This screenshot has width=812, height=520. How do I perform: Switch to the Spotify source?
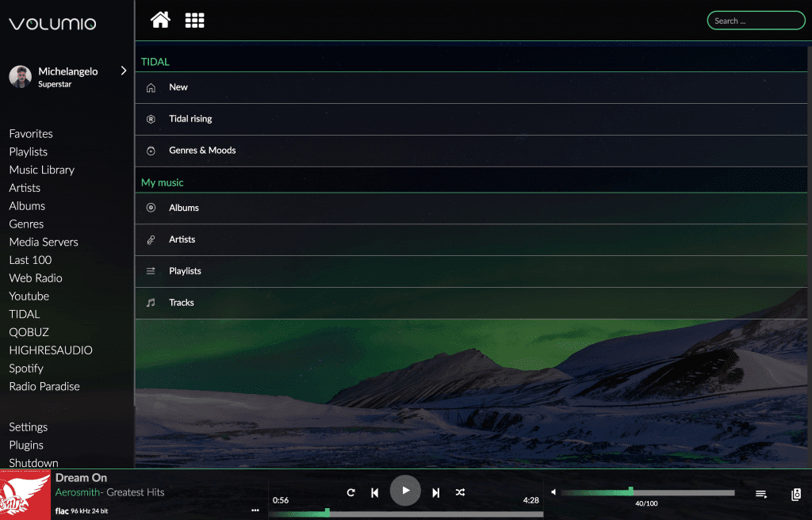pyautogui.click(x=28, y=368)
